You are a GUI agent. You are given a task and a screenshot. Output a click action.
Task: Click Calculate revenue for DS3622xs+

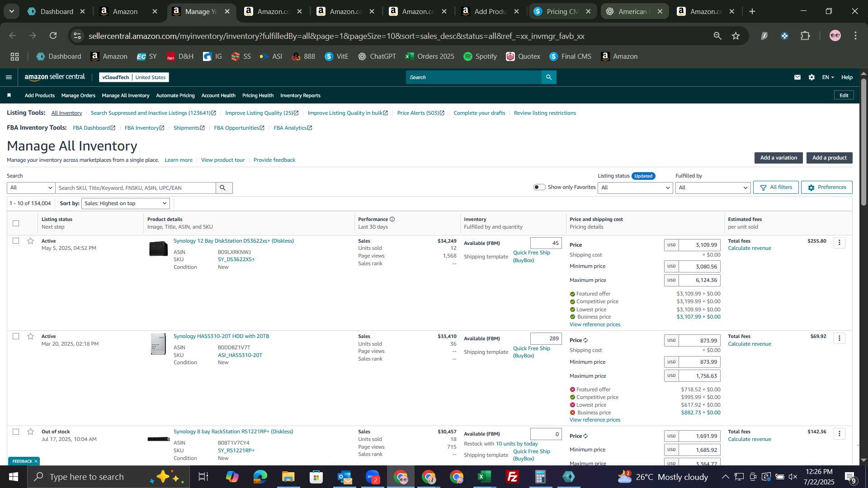pos(749,248)
